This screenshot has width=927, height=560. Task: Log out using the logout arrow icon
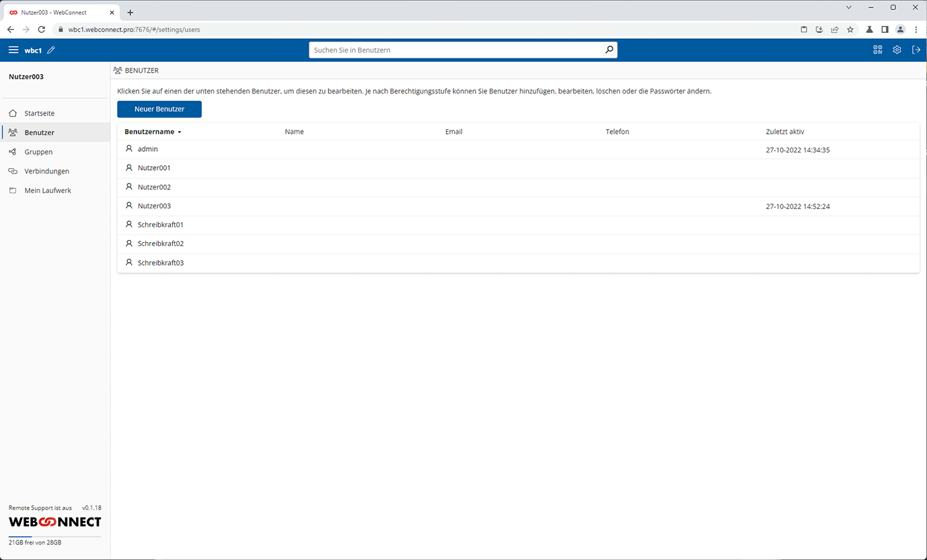(x=916, y=49)
